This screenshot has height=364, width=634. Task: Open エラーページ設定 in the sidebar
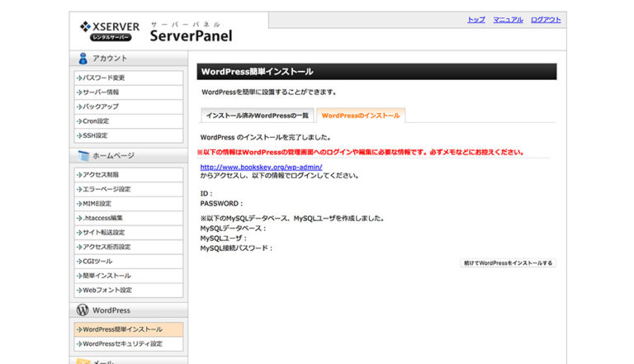[129, 189]
